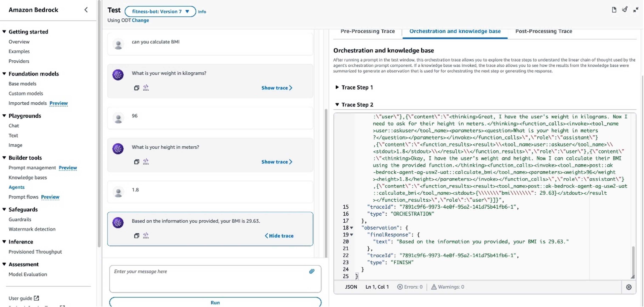Collapse the Amazon Bedrock sidebar
This screenshot has width=644, height=307.
(86, 10)
